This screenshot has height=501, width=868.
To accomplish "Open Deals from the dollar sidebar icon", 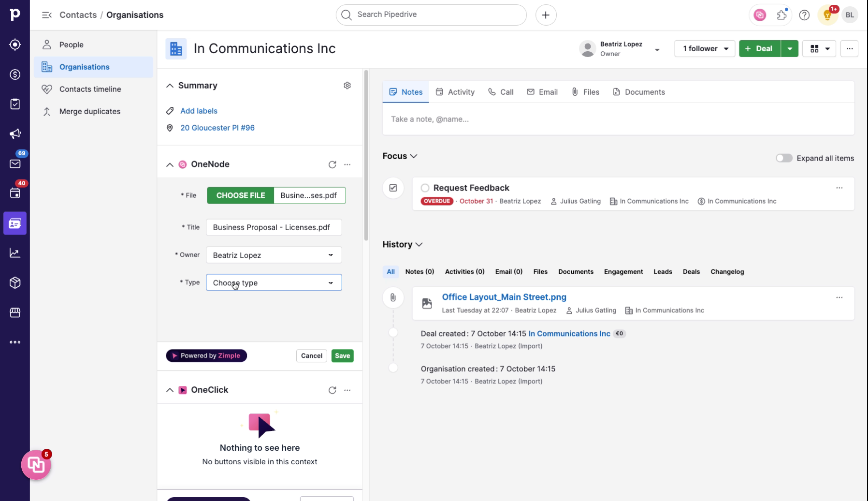I will tap(15, 74).
